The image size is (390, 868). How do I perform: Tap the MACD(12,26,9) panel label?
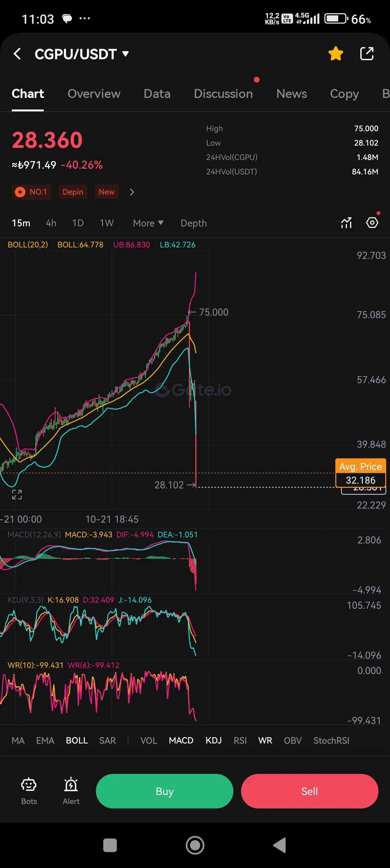click(x=34, y=534)
